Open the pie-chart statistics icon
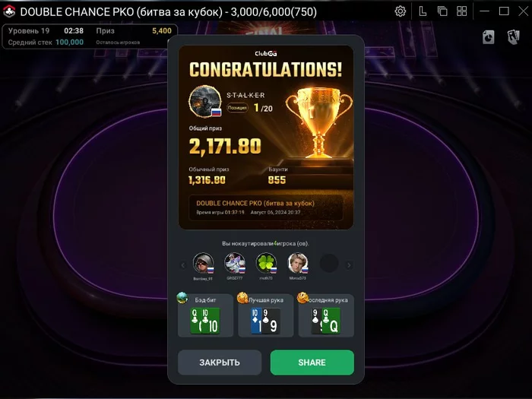Screen dimensions: 532x399 point(488,37)
